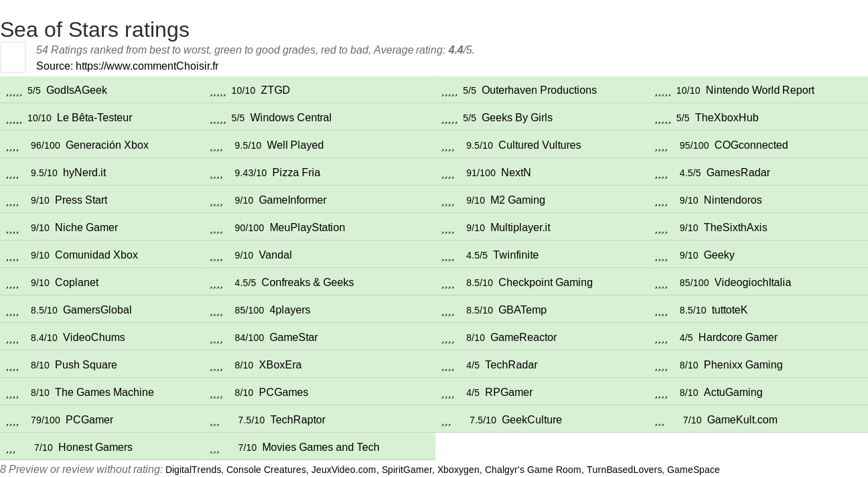Click the TurnBasedLovers review link
This screenshot has height=477, width=868.
tap(624, 470)
